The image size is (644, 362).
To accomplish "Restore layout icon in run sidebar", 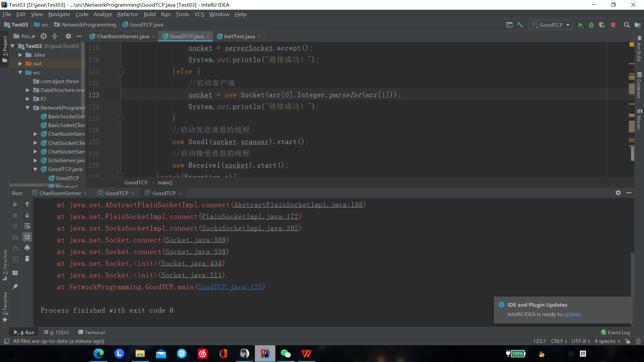I will tap(15, 273).
